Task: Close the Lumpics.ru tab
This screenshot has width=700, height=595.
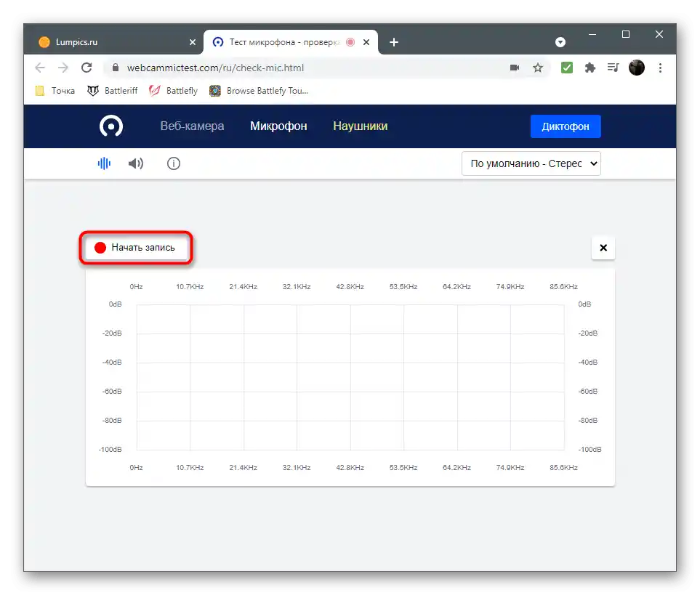Action: pyautogui.click(x=193, y=42)
